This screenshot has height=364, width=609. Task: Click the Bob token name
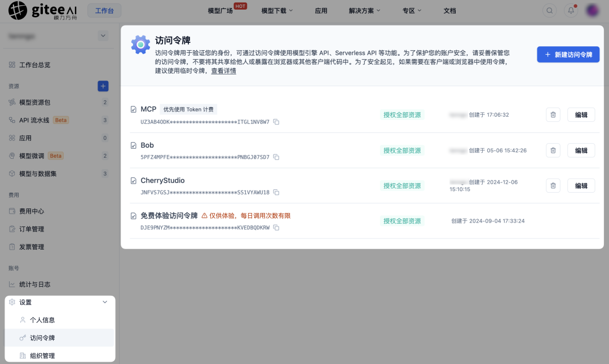[x=147, y=145]
